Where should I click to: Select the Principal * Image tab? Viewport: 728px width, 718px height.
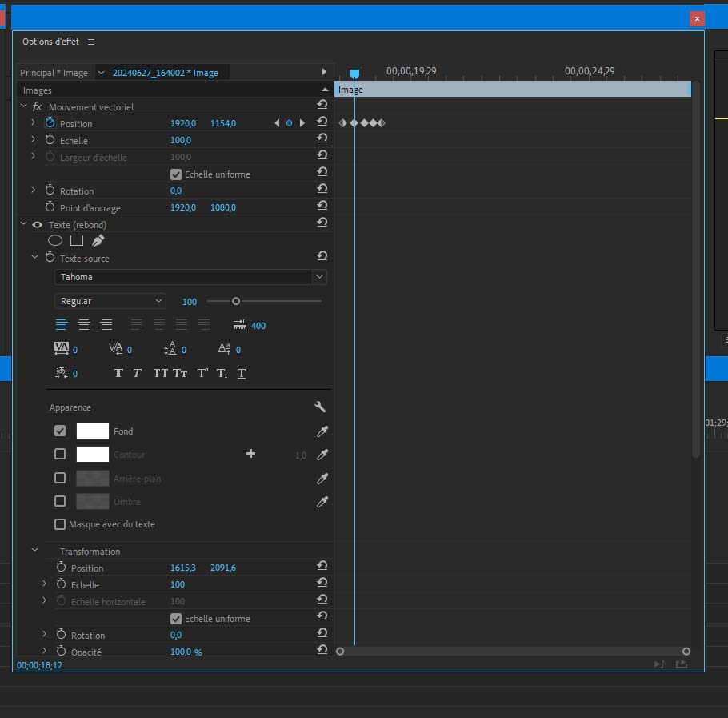tap(54, 73)
